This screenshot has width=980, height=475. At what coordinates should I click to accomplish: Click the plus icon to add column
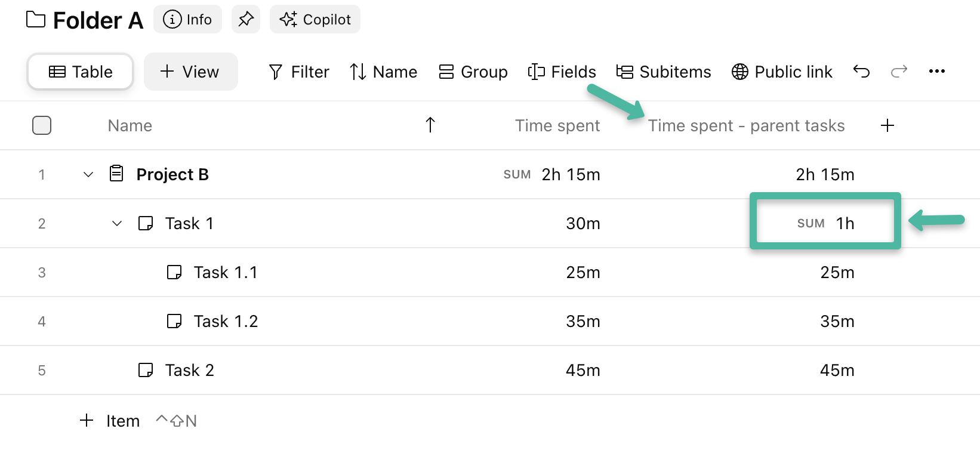tap(887, 125)
